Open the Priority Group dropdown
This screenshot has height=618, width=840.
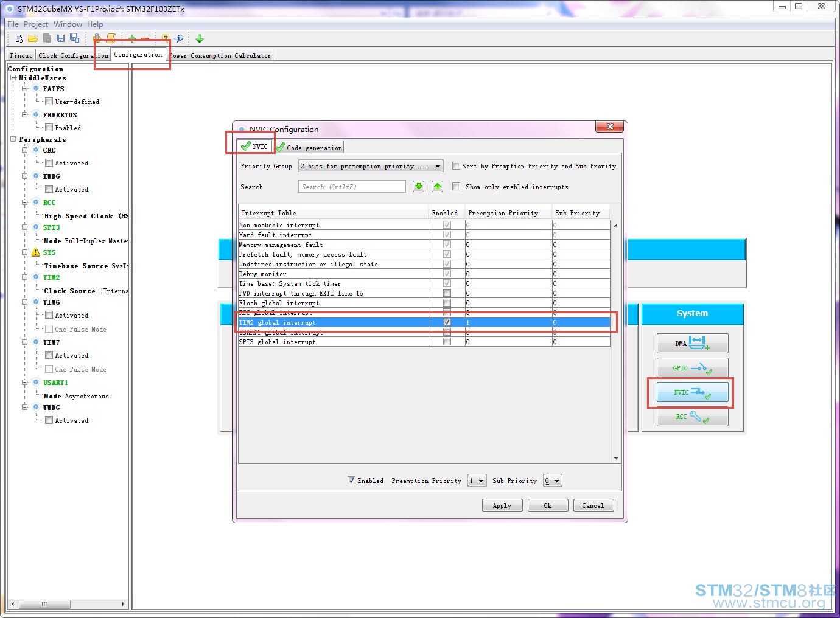[371, 166]
